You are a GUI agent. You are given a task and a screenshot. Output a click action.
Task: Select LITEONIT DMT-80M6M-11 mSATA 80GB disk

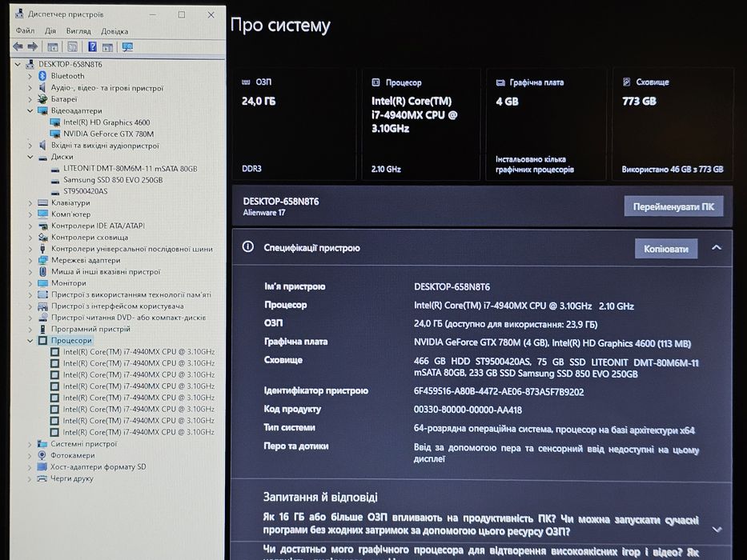(x=130, y=169)
